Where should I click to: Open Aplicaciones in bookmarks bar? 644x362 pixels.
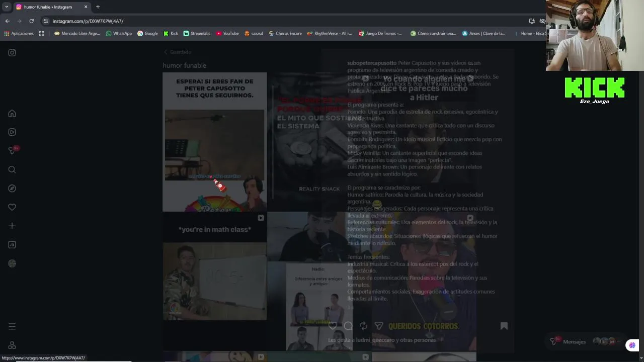[19, 34]
